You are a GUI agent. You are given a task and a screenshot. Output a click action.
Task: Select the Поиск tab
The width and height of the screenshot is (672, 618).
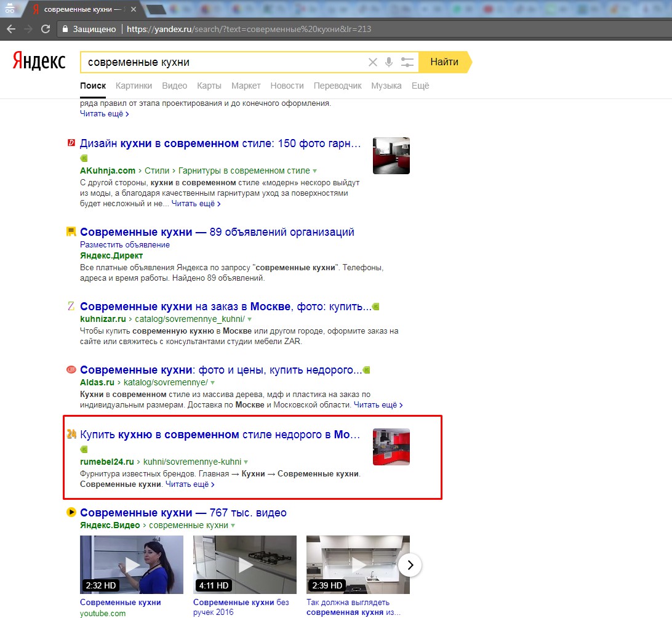[92, 86]
